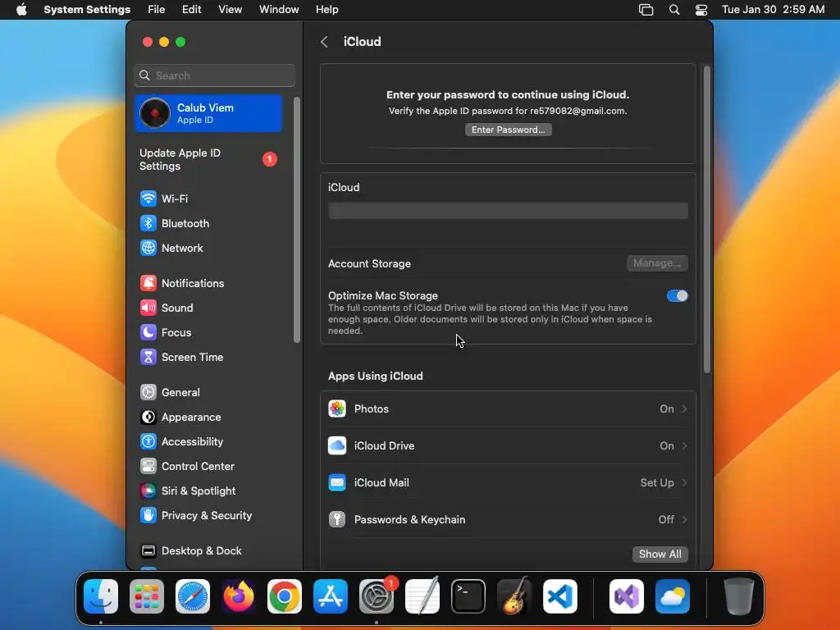Click the date and time in menu bar
This screenshot has height=630, width=840.
(773, 10)
